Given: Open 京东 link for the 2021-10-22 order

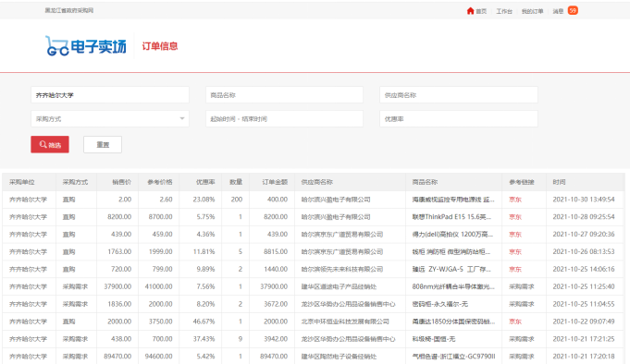Looking at the screenshot, I should (515, 322).
